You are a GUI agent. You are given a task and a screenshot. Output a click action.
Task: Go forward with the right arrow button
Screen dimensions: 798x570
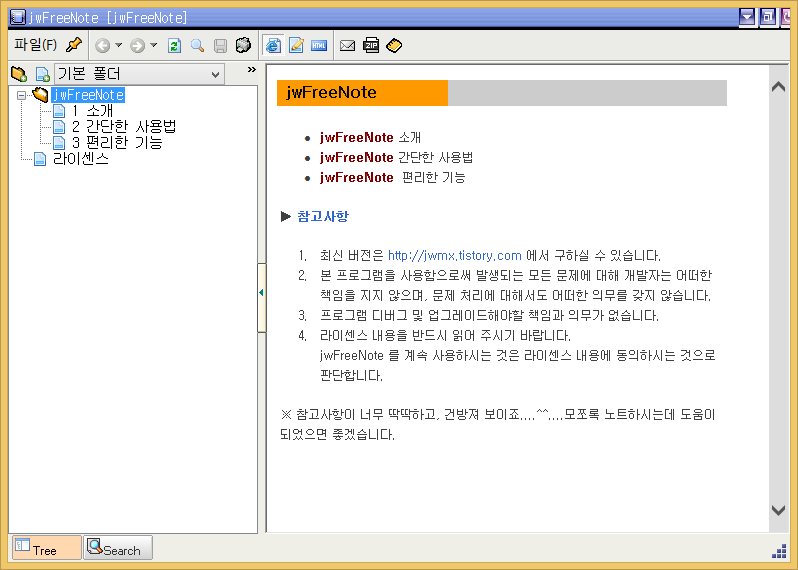(x=137, y=46)
